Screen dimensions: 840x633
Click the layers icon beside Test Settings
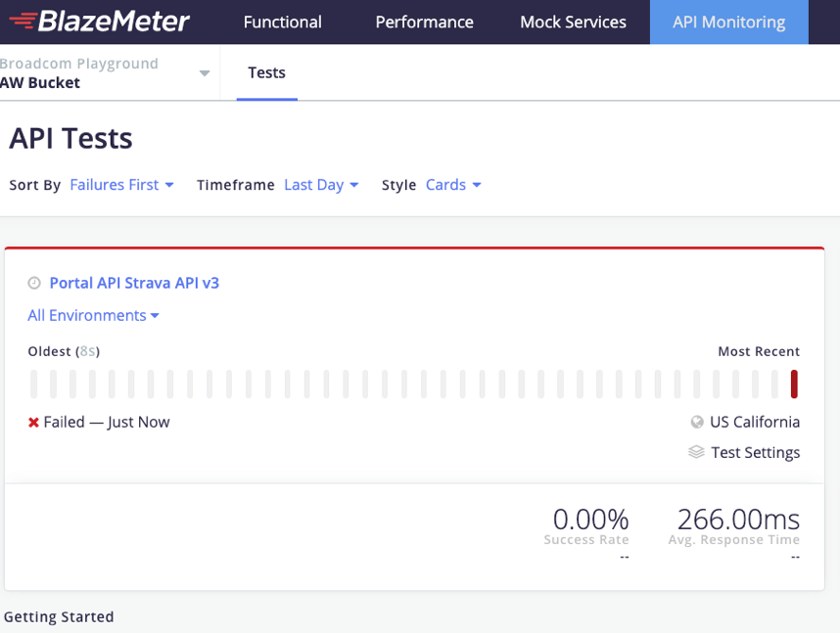point(696,452)
